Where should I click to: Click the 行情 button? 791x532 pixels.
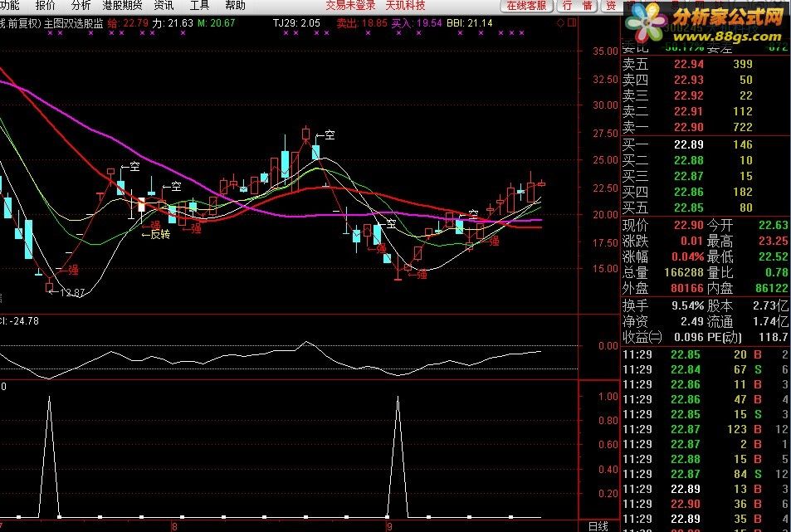pos(577,6)
